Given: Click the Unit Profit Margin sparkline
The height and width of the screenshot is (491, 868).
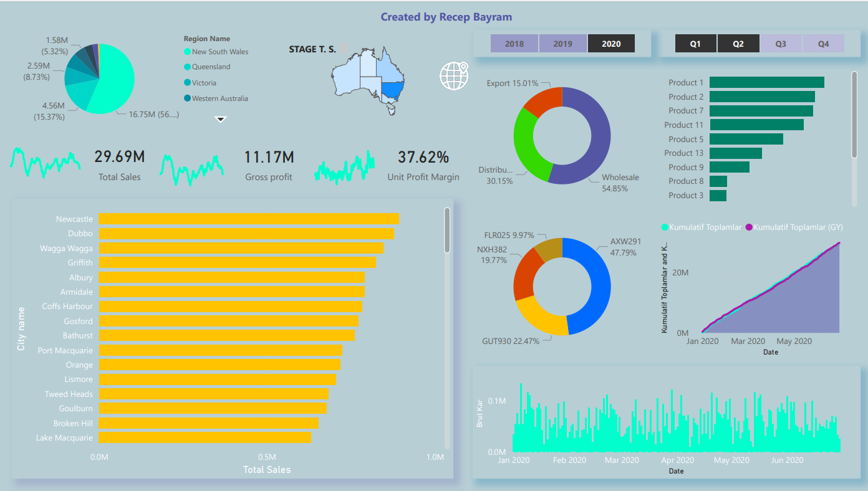Looking at the screenshot, I should (x=344, y=168).
